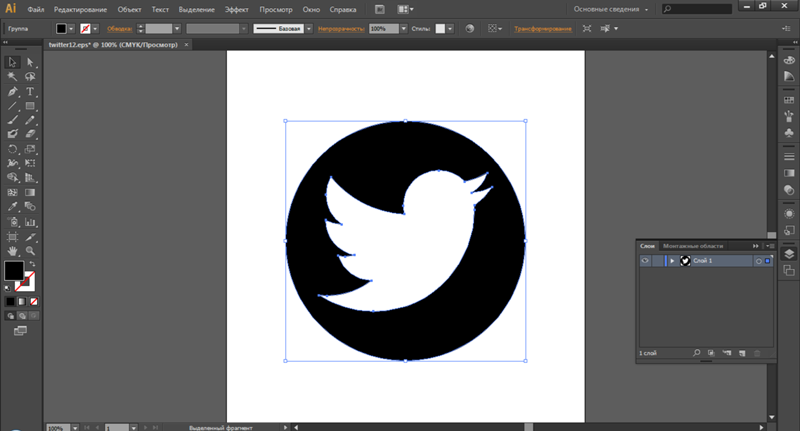Open fill color dropdown in control bar
The image size is (800, 431).
[x=71, y=29]
